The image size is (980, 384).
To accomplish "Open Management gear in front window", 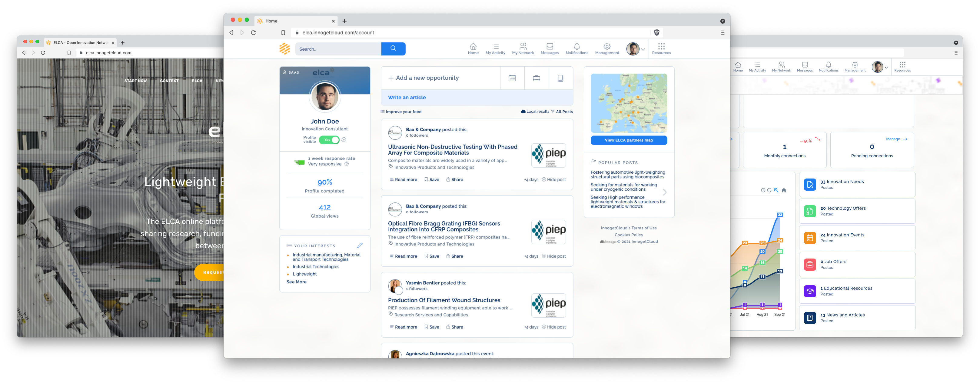I will (x=607, y=49).
